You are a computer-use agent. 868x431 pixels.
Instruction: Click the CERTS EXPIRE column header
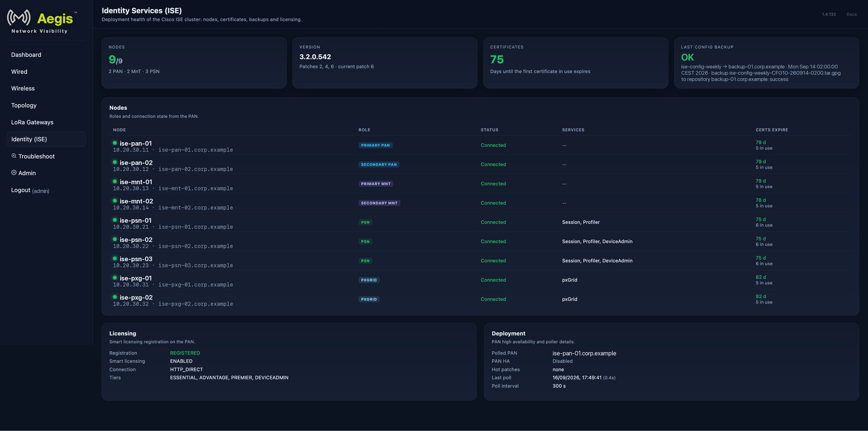772,130
